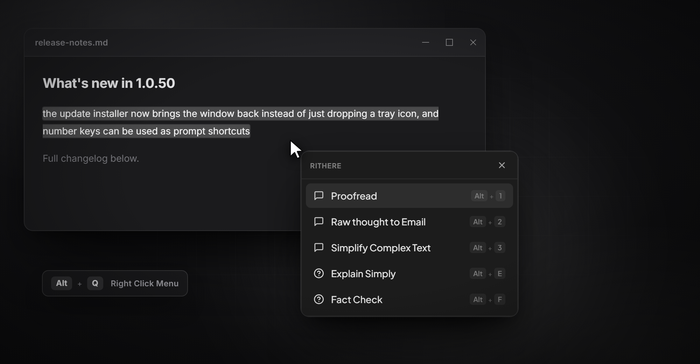Click the Q key badge before Right Click Menu
This screenshot has height=364, width=700.
point(95,283)
